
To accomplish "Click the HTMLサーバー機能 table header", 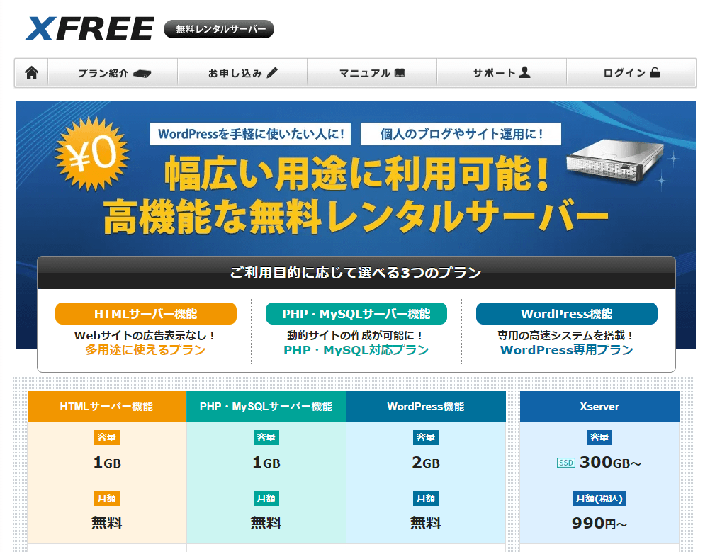I will coord(107,406).
